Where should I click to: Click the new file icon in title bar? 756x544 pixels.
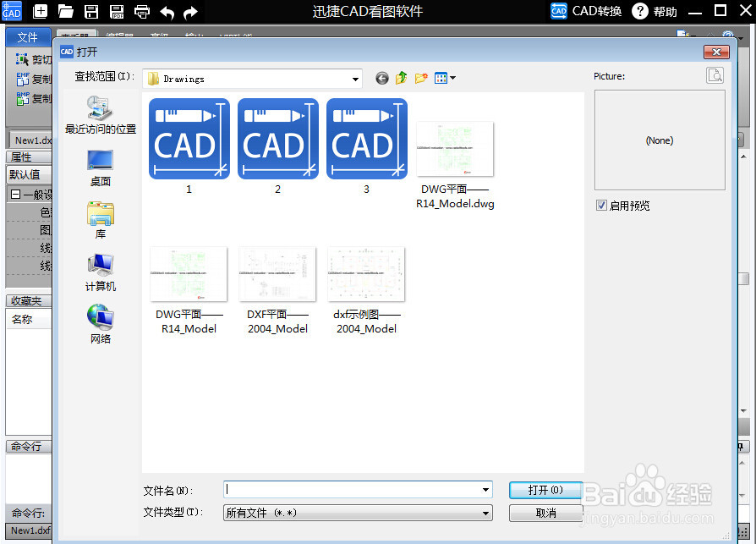pyautogui.click(x=40, y=12)
